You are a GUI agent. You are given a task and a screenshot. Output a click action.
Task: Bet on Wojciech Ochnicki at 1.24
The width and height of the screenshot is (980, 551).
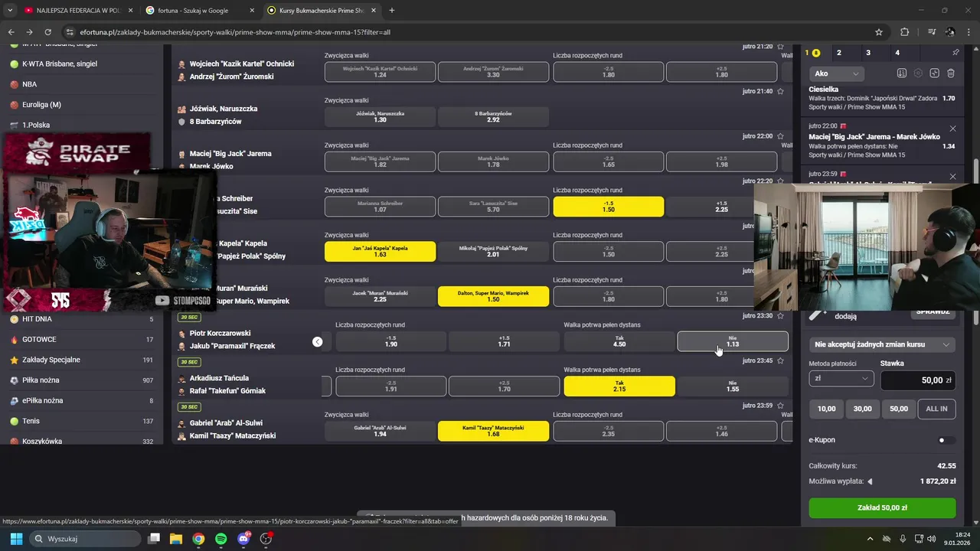tap(380, 72)
